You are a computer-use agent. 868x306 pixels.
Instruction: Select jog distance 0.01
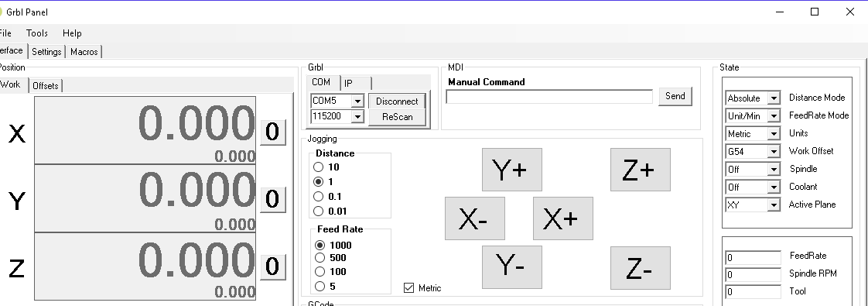coord(330,211)
